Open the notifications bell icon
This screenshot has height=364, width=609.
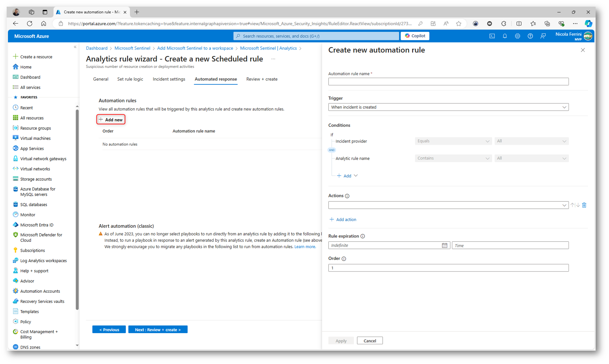[x=505, y=36]
